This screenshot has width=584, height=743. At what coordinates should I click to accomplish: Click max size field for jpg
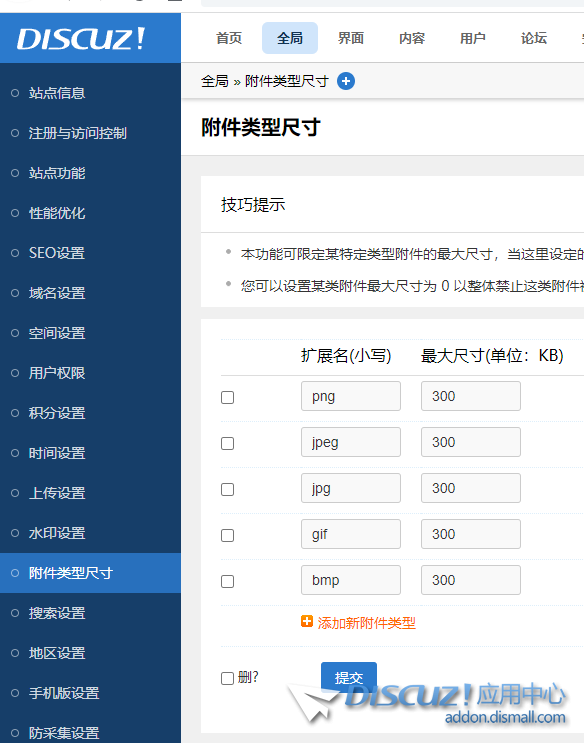click(471, 488)
